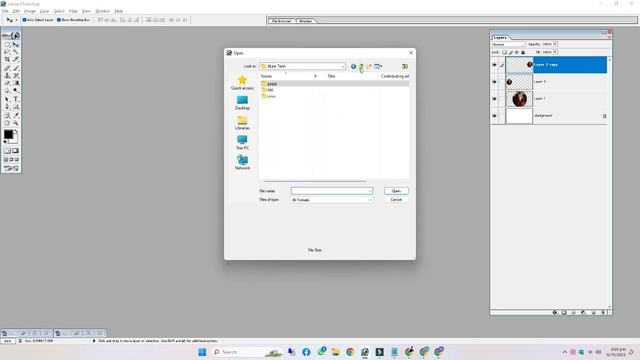
Task: Select the Shape tool
Action: [x=16, y=107]
